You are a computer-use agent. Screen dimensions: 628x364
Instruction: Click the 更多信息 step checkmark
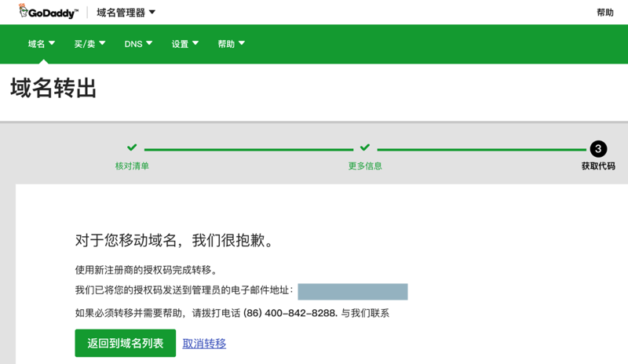click(365, 147)
